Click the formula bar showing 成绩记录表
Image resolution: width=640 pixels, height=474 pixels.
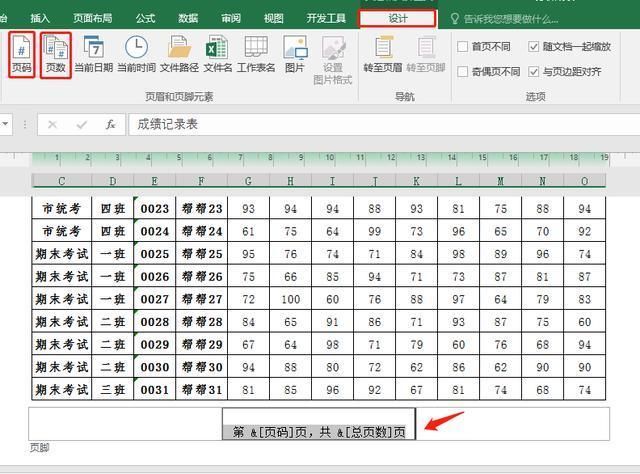384,125
